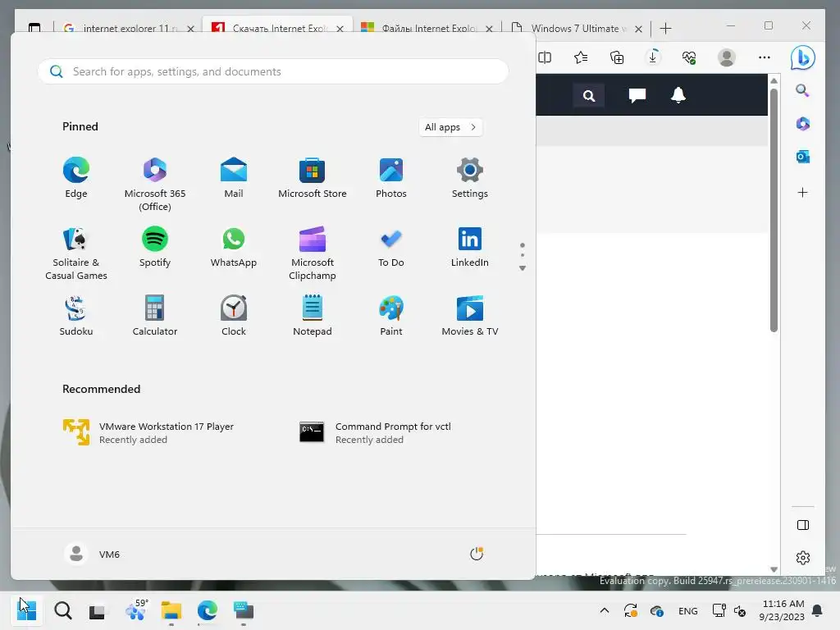
Task: Click the web page search icon
Action: pyautogui.click(x=589, y=96)
